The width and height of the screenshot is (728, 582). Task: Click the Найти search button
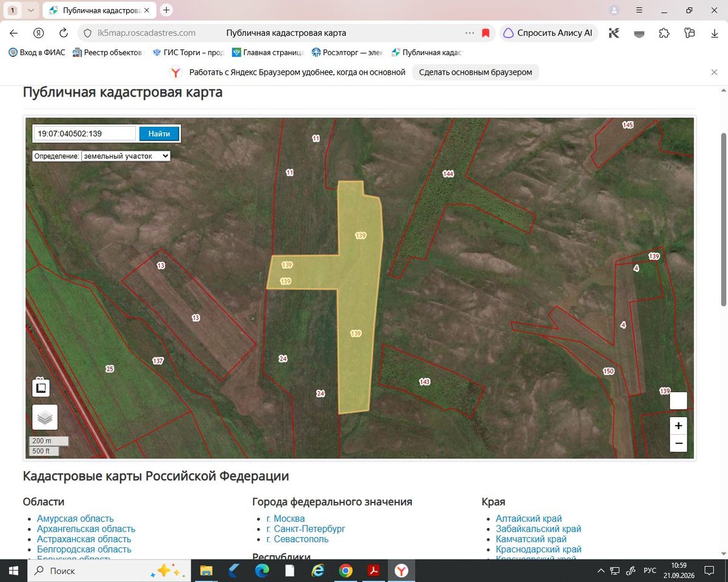159,133
